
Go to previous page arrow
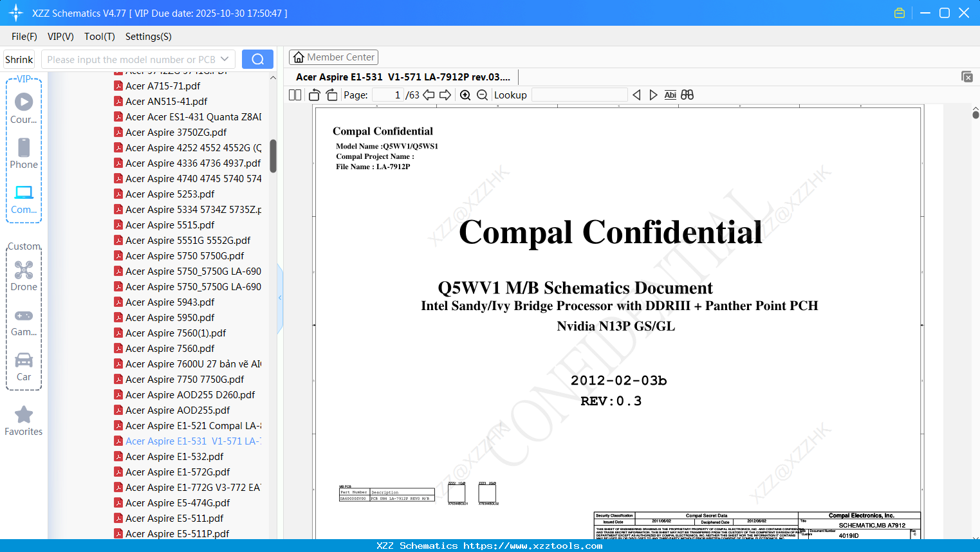pos(429,95)
